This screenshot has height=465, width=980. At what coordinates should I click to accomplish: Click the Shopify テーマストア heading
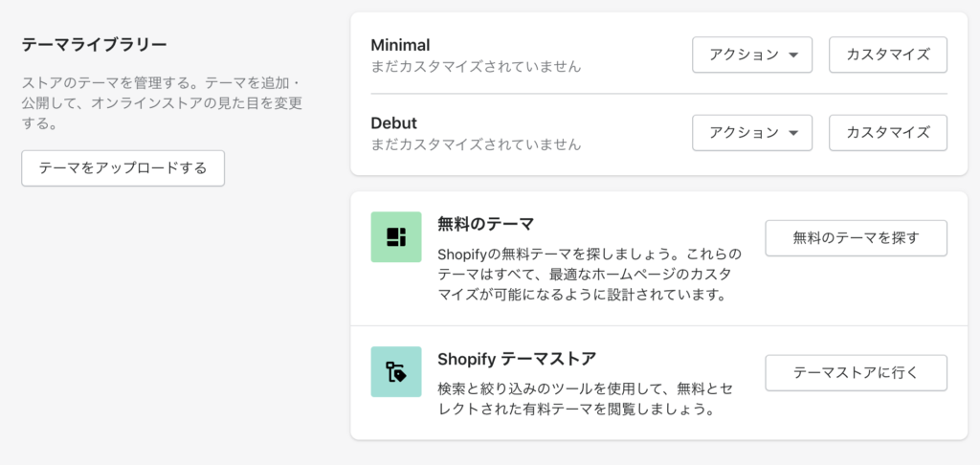pyautogui.click(x=517, y=359)
